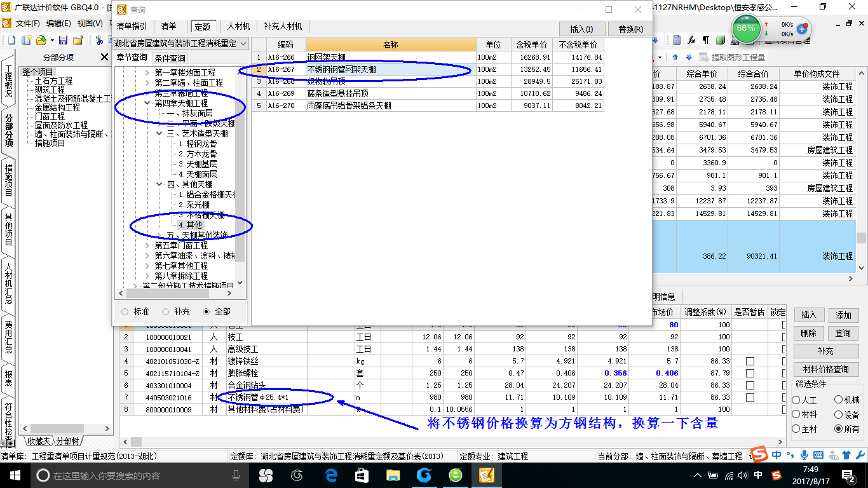Collapse 四、其他天棚 tree node

coord(159,185)
